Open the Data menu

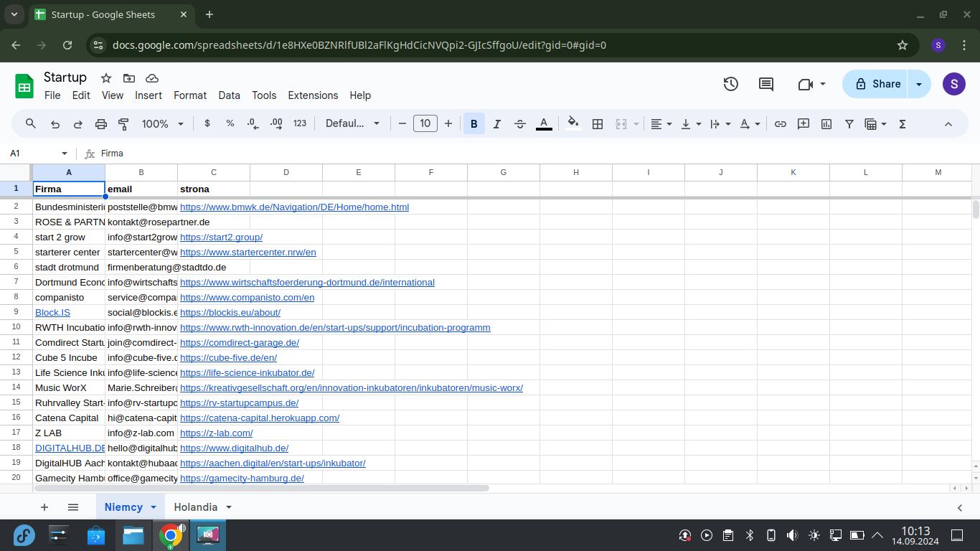point(230,95)
